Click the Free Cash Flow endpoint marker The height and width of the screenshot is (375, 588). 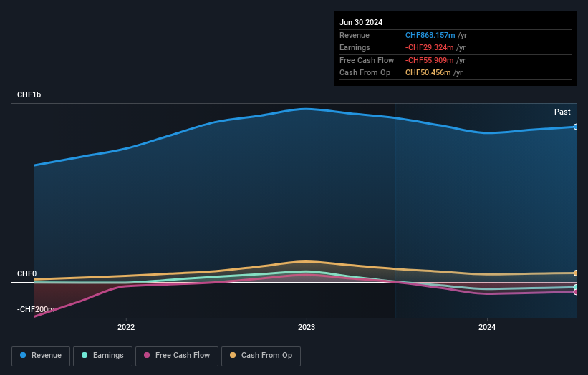[576, 292]
